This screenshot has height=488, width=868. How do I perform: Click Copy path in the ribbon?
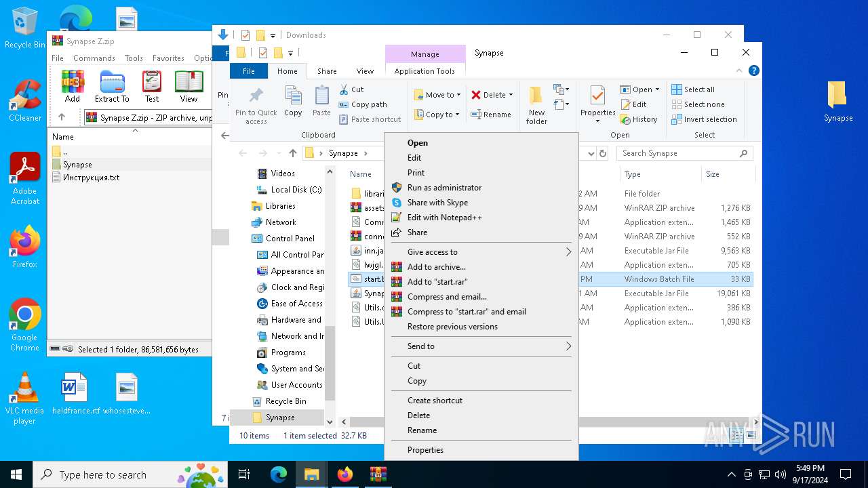pos(363,104)
